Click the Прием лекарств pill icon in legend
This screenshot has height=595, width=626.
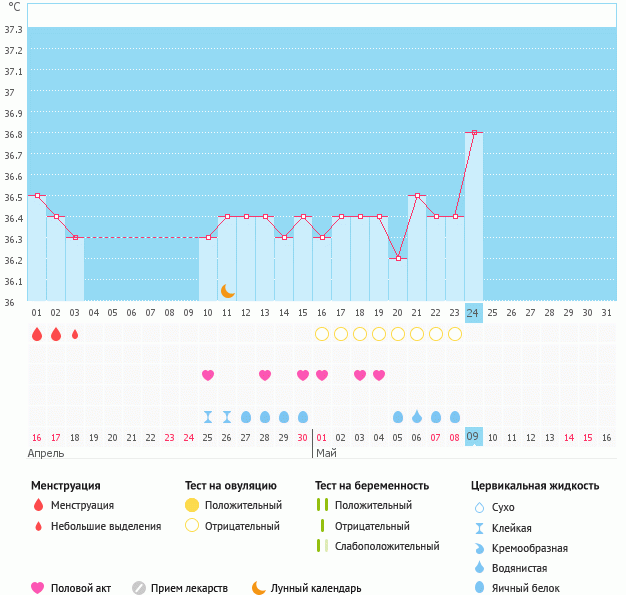139,588
